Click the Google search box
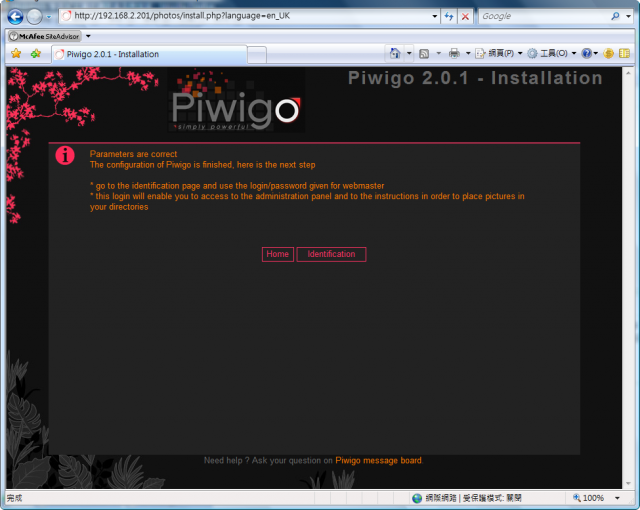The width and height of the screenshot is (640, 510). tap(543, 16)
